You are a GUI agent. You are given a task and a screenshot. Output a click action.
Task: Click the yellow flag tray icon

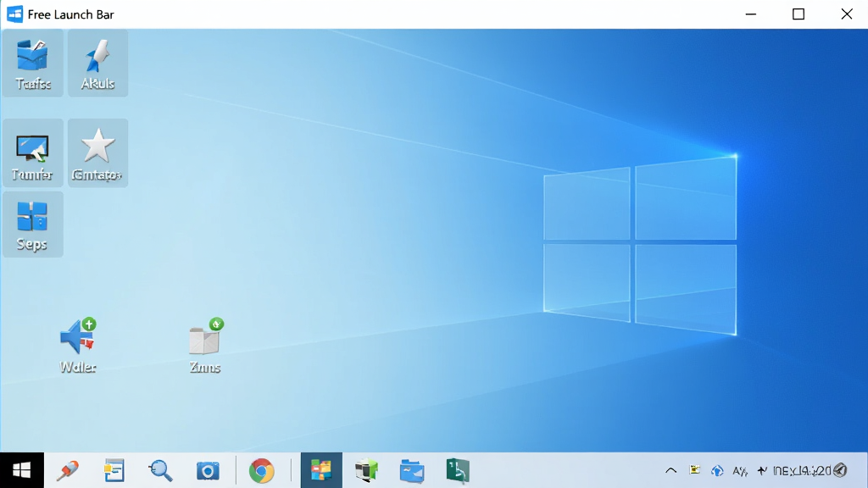695,470
